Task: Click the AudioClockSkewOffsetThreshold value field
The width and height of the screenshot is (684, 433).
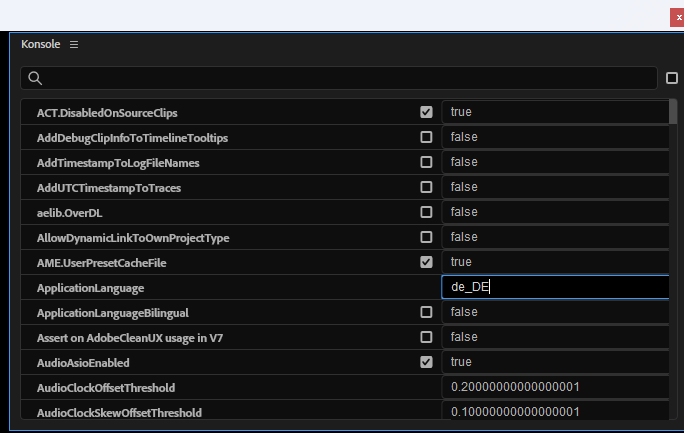Action: click(555, 412)
